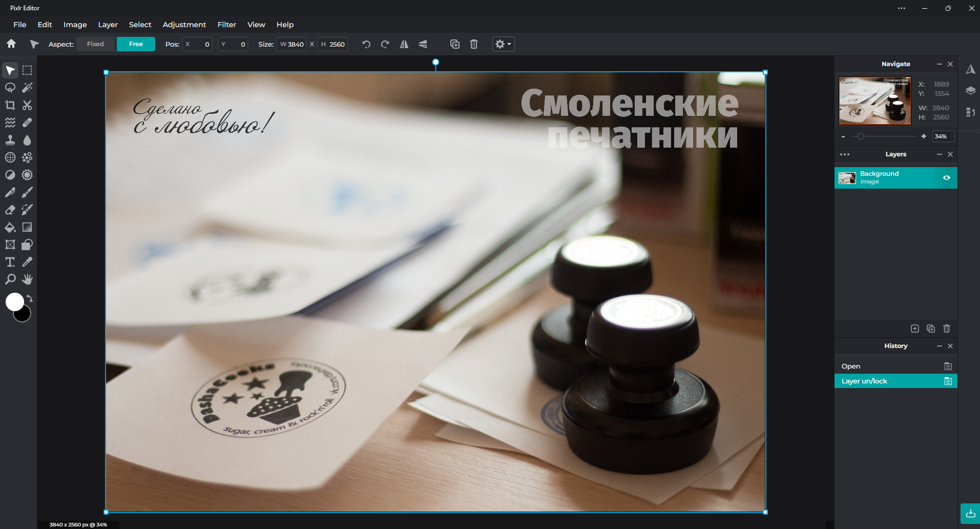Image resolution: width=980 pixels, height=529 pixels.
Task: Collapse the Navigate panel
Action: pyautogui.click(x=939, y=64)
